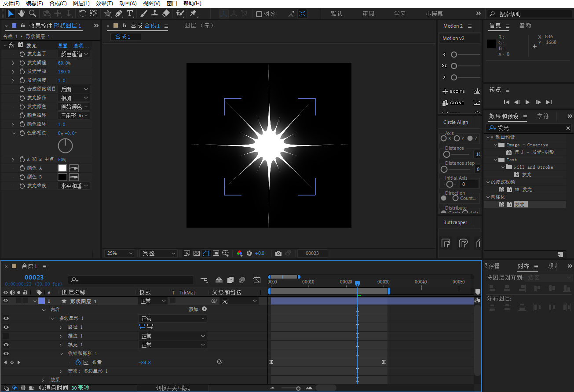Enable the 对齐 snapping checkbox

pyautogui.click(x=259, y=14)
